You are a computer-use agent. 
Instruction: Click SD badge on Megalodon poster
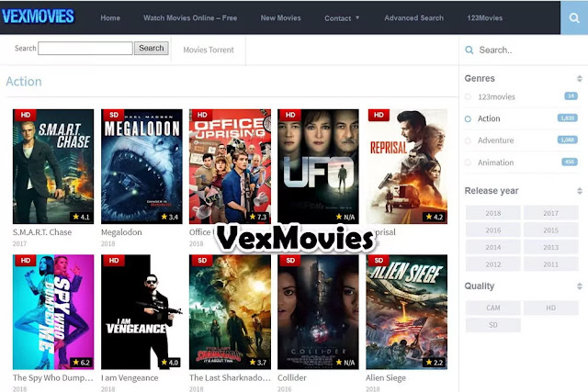coord(114,115)
